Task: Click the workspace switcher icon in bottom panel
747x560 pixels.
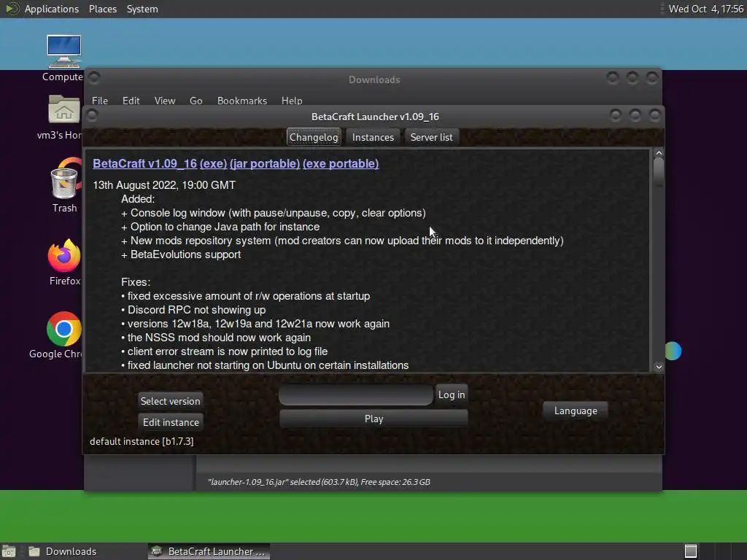Action: pyautogui.click(x=691, y=551)
